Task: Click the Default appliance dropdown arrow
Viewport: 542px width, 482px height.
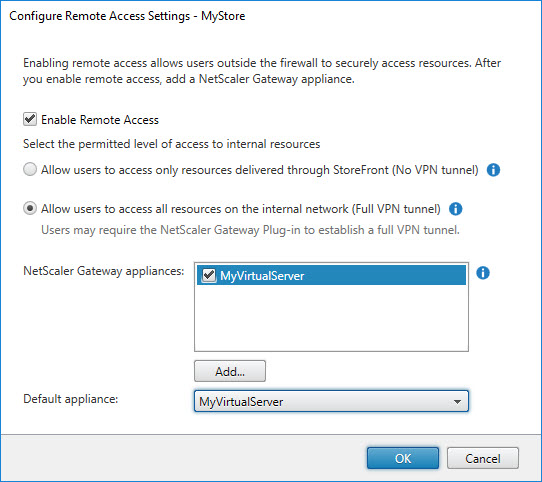Action: pos(457,402)
